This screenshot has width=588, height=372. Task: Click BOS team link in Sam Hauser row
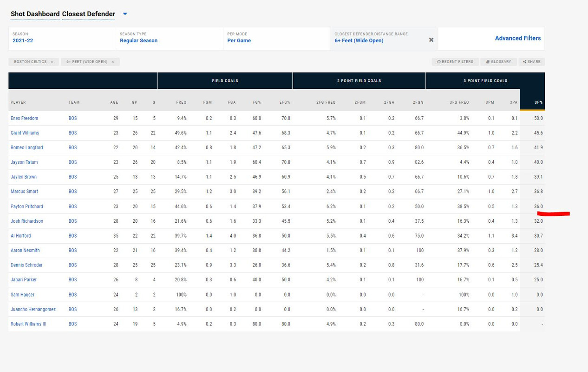[72, 294]
